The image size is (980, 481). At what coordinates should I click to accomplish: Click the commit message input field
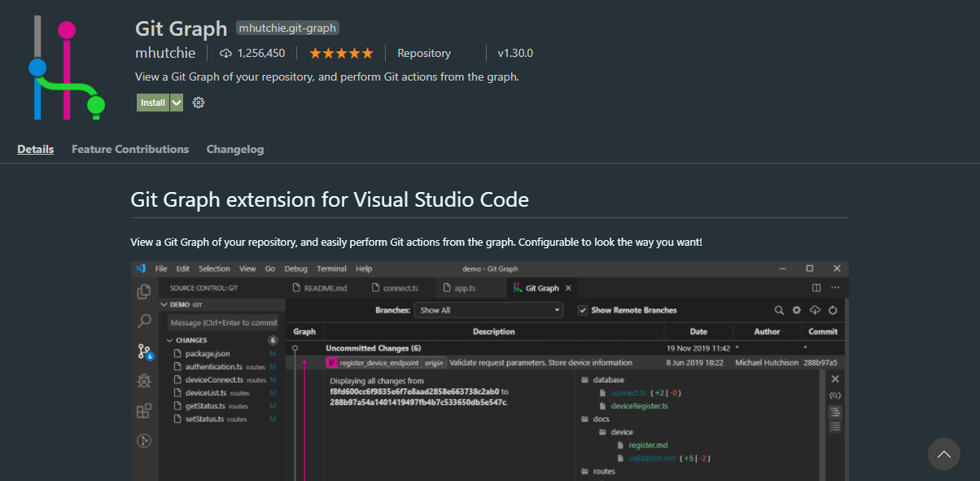pos(222,322)
